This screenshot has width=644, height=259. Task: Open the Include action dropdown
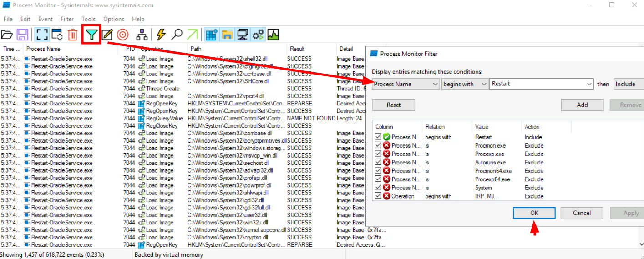point(628,84)
